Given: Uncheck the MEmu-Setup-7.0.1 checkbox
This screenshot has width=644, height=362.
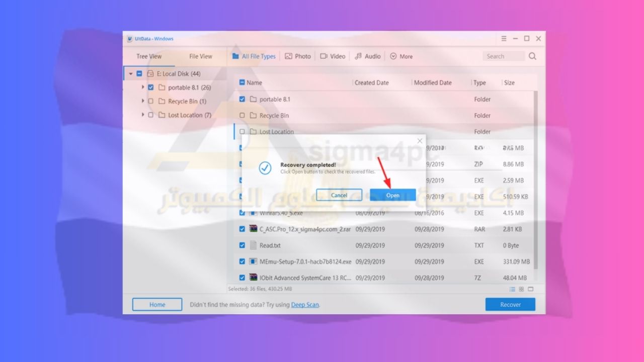Looking at the screenshot, I should click(242, 261).
